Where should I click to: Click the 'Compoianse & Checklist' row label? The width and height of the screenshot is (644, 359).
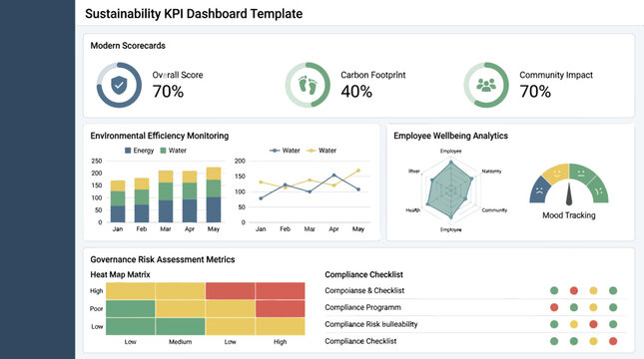(364, 290)
